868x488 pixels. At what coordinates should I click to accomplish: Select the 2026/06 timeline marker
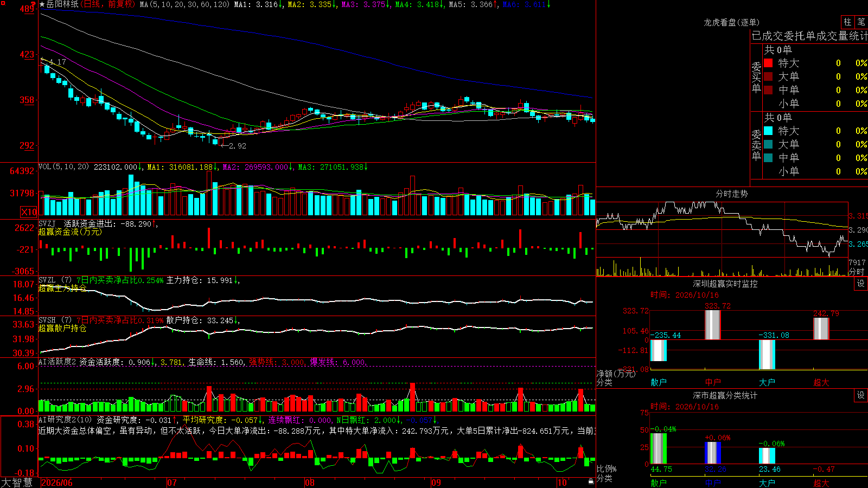(x=57, y=483)
